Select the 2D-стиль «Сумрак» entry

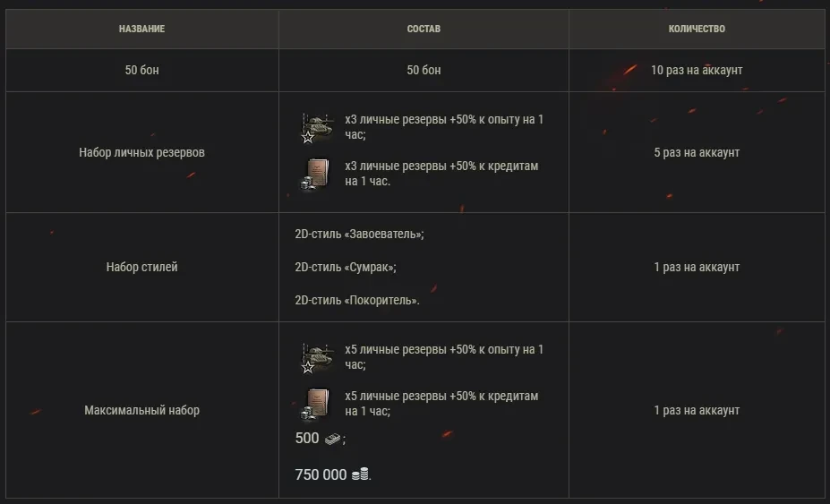tap(345, 267)
